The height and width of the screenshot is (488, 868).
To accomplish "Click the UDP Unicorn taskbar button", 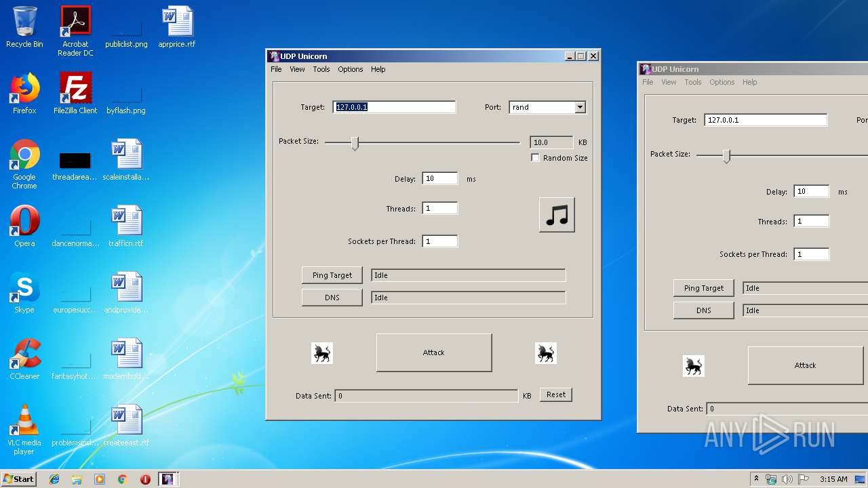I will (x=167, y=479).
